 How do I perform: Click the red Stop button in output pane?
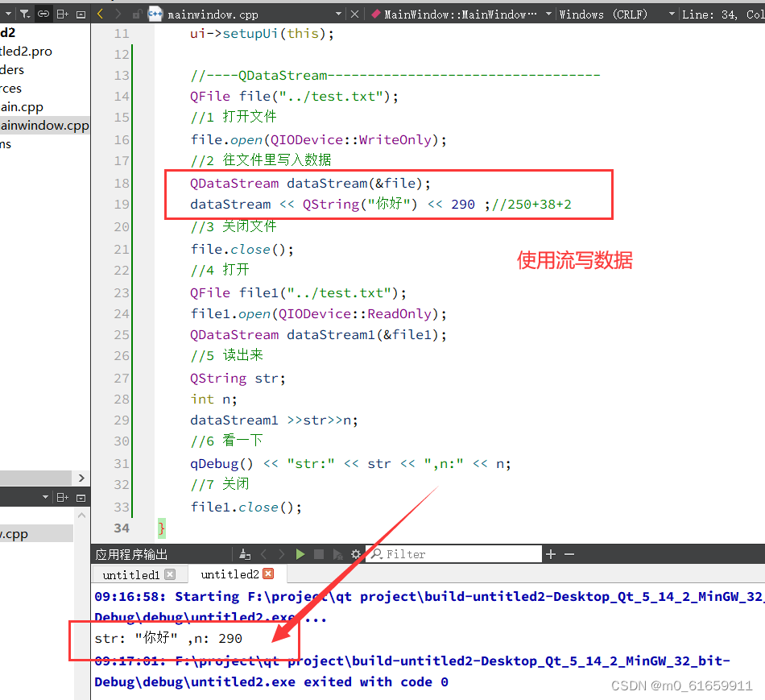(x=320, y=554)
